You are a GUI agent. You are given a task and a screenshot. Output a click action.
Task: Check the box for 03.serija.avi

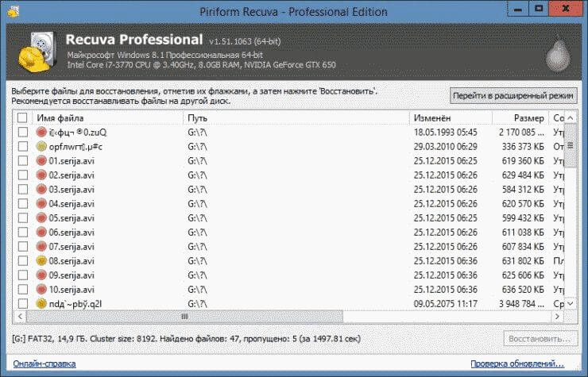pos(23,189)
